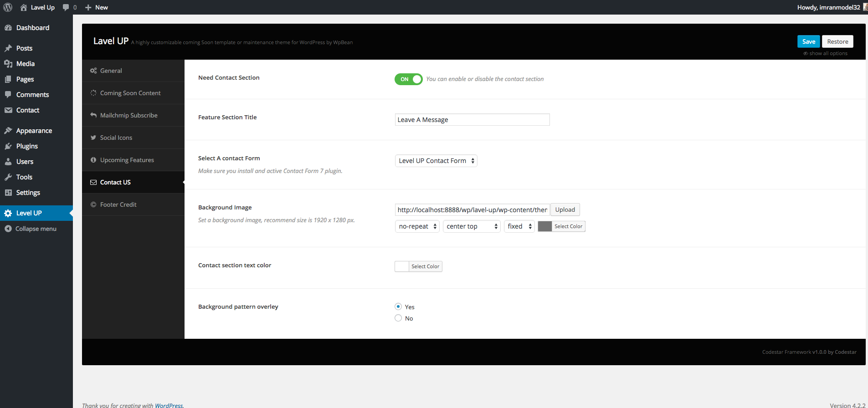Screen dimensions: 868x408
Task: Click the Restore button
Action: tap(837, 41)
